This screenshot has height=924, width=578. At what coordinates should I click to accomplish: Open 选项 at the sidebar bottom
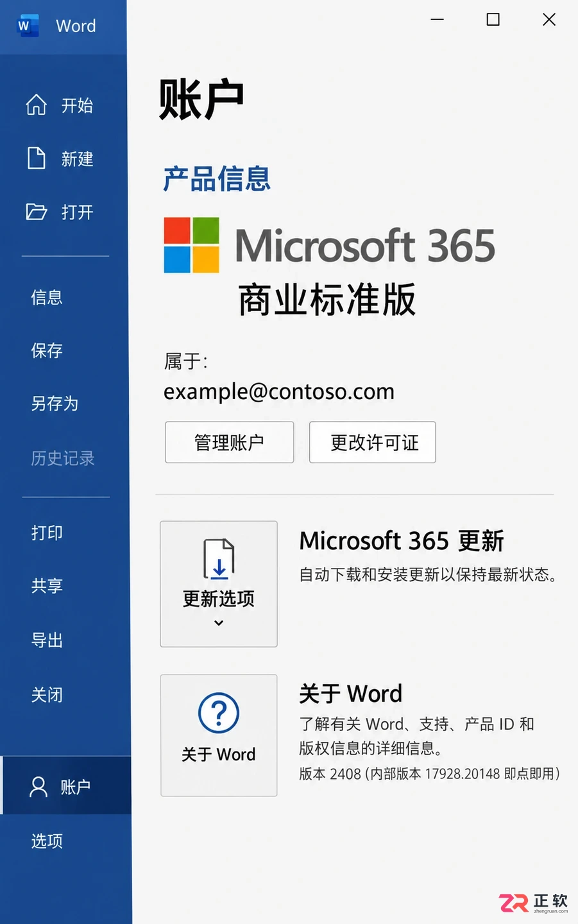pos(47,841)
